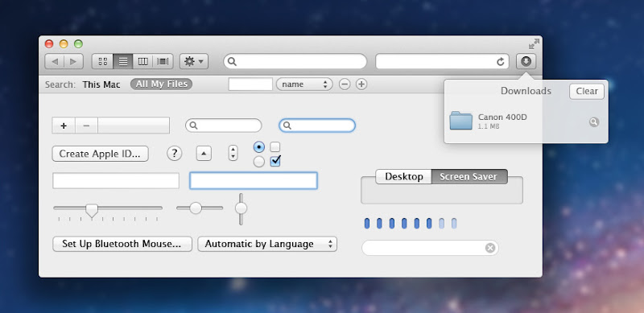This screenshot has width=644, height=313.
Task: Go forward with the right arrow button
Action: (x=73, y=62)
